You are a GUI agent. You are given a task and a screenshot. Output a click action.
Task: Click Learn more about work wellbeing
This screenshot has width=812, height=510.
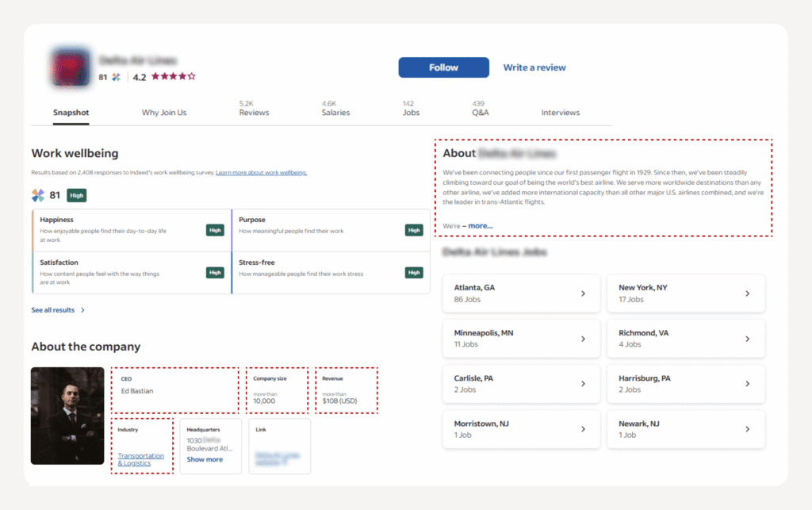tap(263, 172)
